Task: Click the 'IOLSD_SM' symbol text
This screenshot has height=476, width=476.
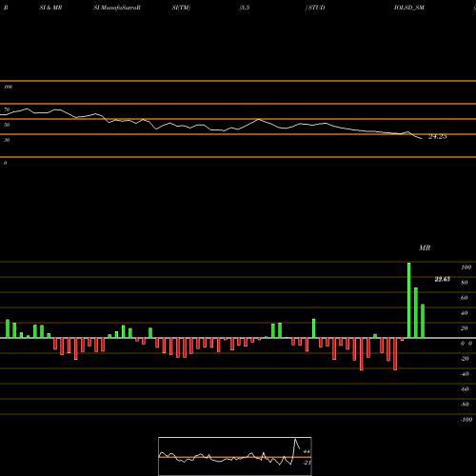Action: (409, 8)
